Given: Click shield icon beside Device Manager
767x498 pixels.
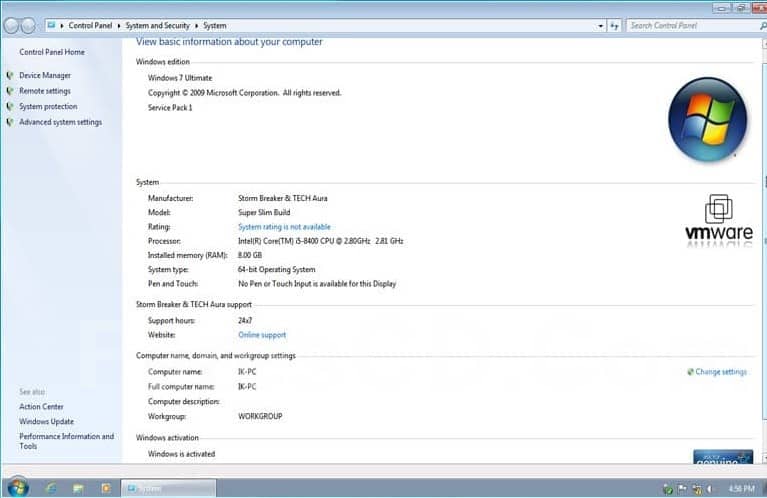Looking at the screenshot, I should click(x=10, y=75).
